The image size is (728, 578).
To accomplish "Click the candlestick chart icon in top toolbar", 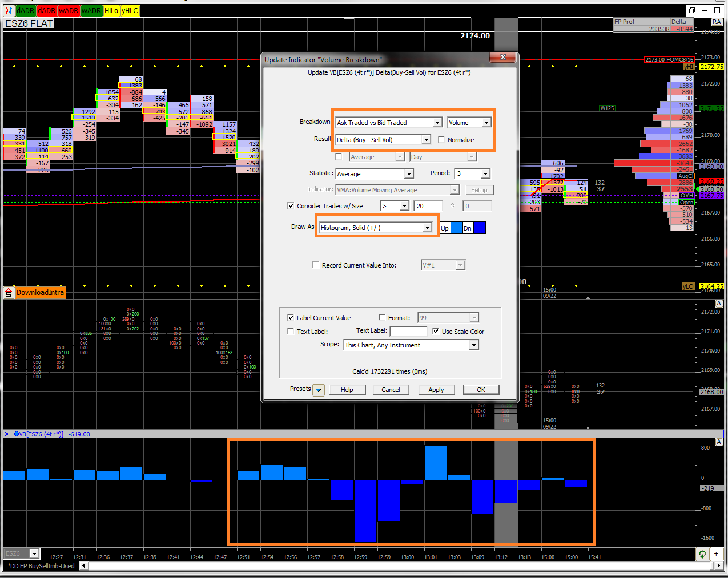I will click(x=8, y=10).
